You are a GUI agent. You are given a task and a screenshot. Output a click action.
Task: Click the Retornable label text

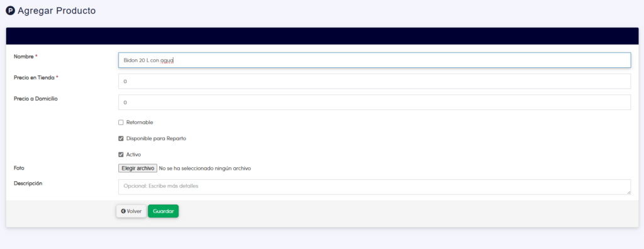point(140,123)
